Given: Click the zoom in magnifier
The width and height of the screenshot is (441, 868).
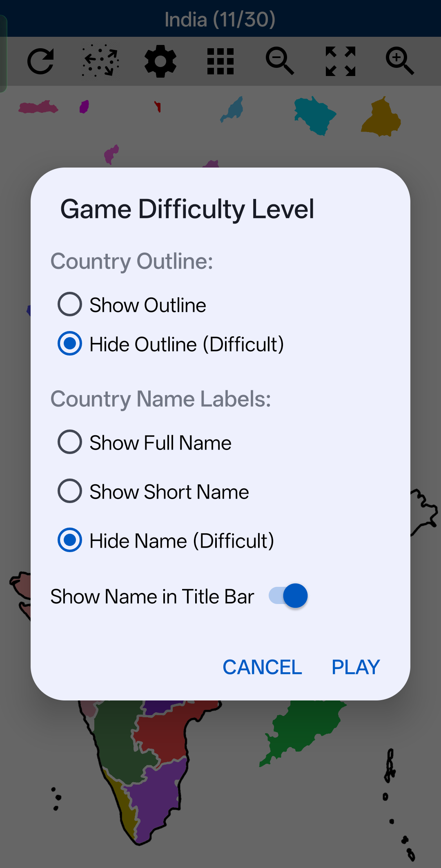Looking at the screenshot, I should [x=400, y=61].
